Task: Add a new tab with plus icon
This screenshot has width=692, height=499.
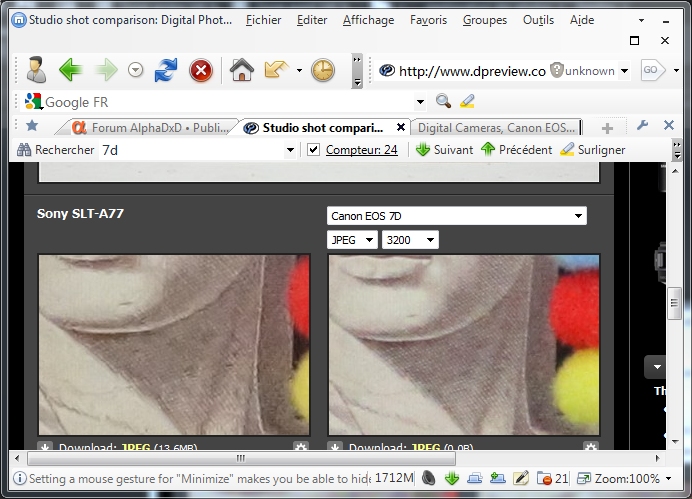Action: pos(607,128)
